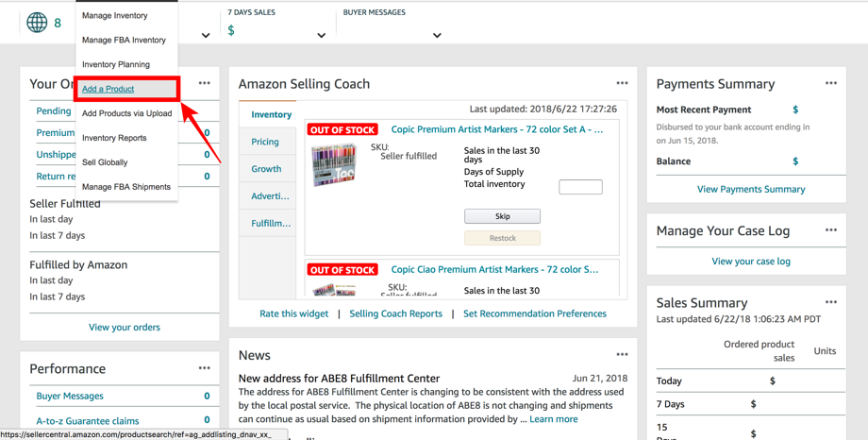Select Add Products via Upload

[126, 113]
